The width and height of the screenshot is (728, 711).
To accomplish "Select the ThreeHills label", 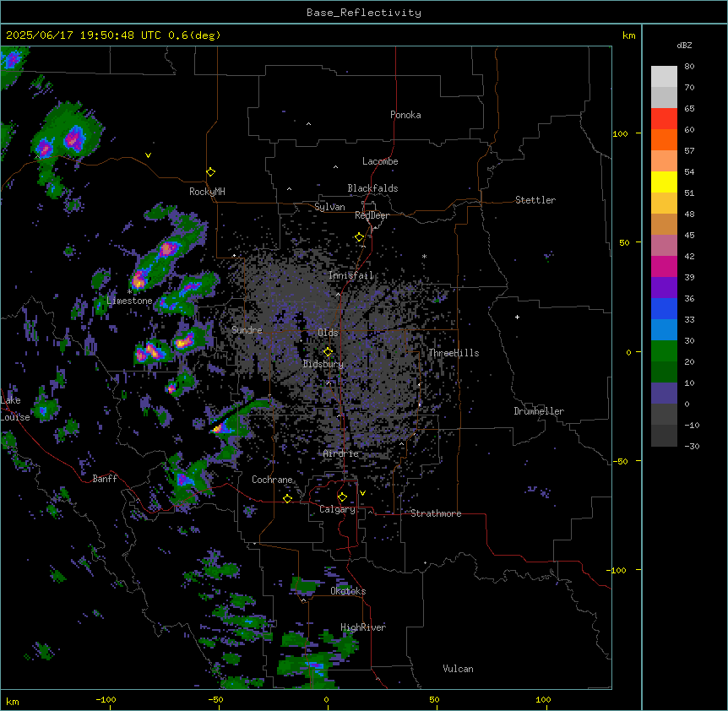I will (x=454, y=353).
